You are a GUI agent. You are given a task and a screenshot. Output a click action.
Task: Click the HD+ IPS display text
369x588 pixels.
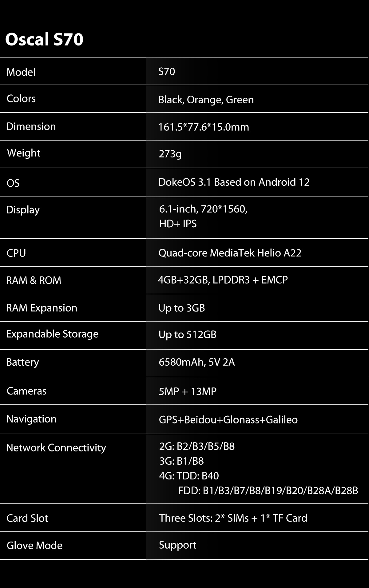tap(178, 224)
